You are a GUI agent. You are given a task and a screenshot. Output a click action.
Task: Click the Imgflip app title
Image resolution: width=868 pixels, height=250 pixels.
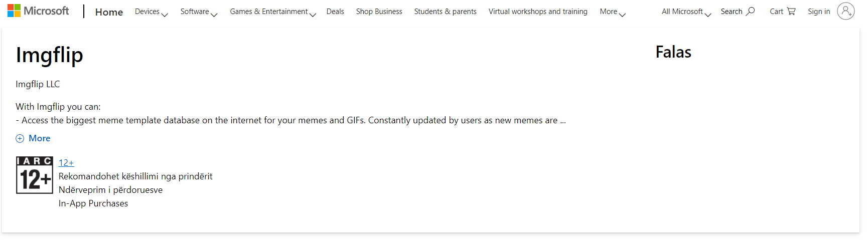pos(49,55)
